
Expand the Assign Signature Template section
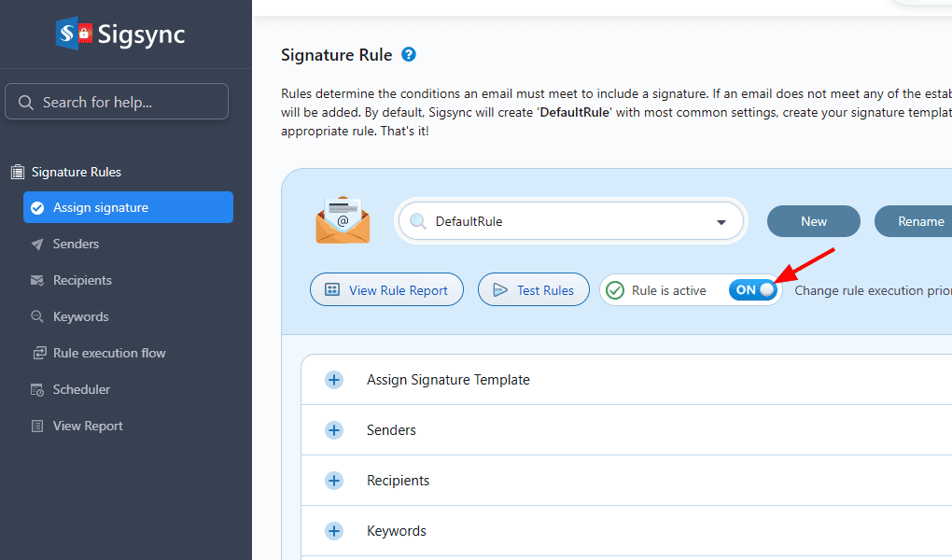click(334, 380)
